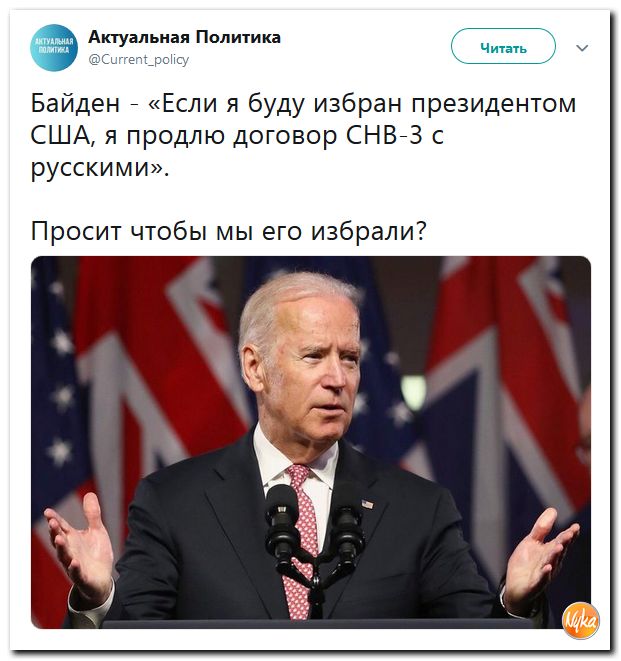Open the Актуальная Политика display name
The height and width of the screenshot is (661, 621).
coord(184,38)
